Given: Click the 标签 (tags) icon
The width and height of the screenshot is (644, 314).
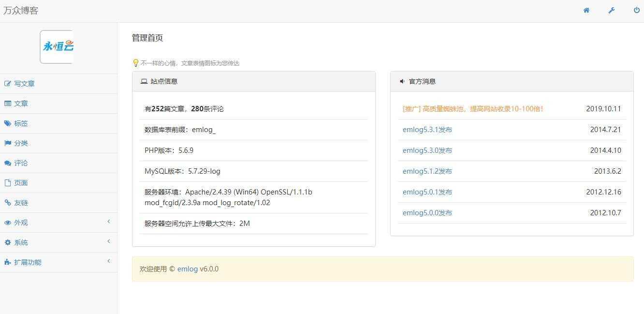Looking at the screenshot, I should pyautogui.click(x=8, y=123).
